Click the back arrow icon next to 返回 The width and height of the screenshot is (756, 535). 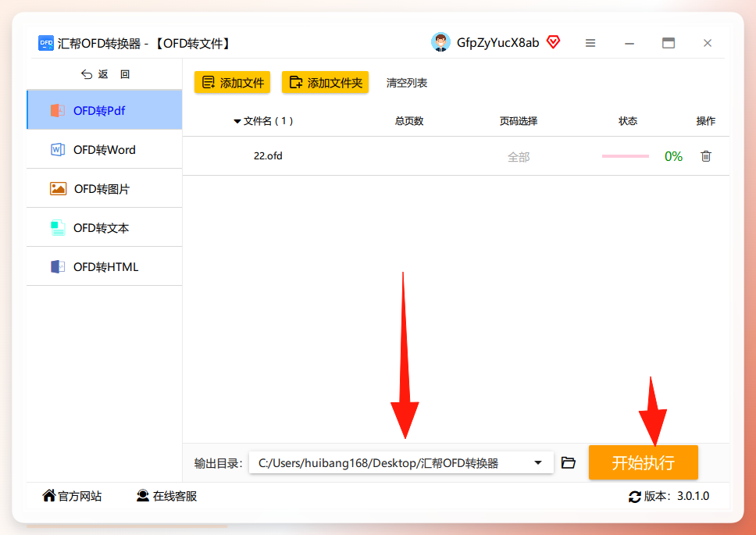[x=87, y=74]
